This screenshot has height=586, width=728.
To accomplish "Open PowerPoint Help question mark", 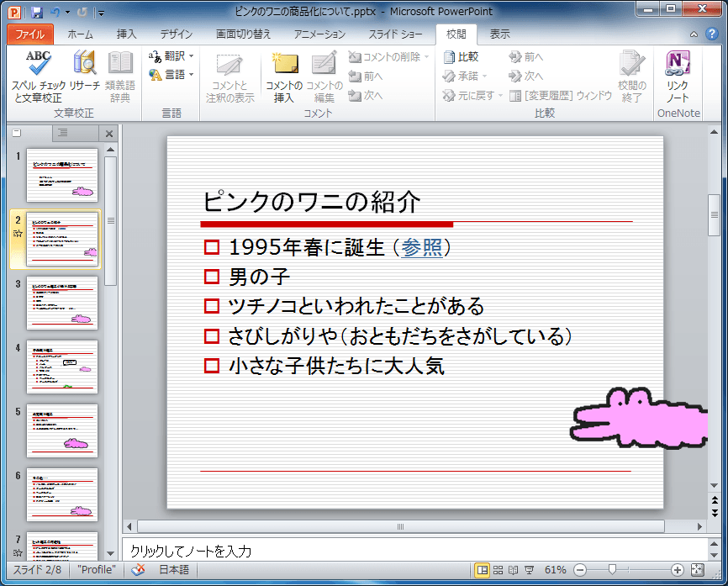I will (712, 34).
